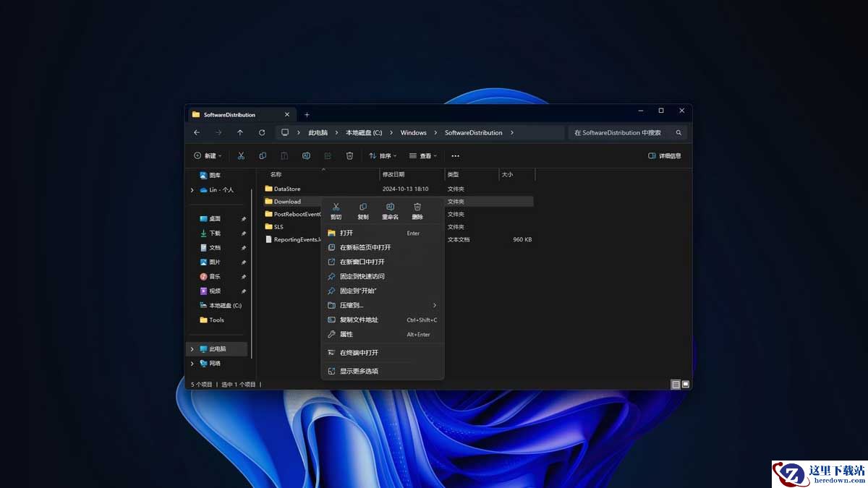Expand the Lin - 个人 tree node
Image resolution: width=868 pixels, height=488 pixels.
pyautogui.click(x=192, y=190)
